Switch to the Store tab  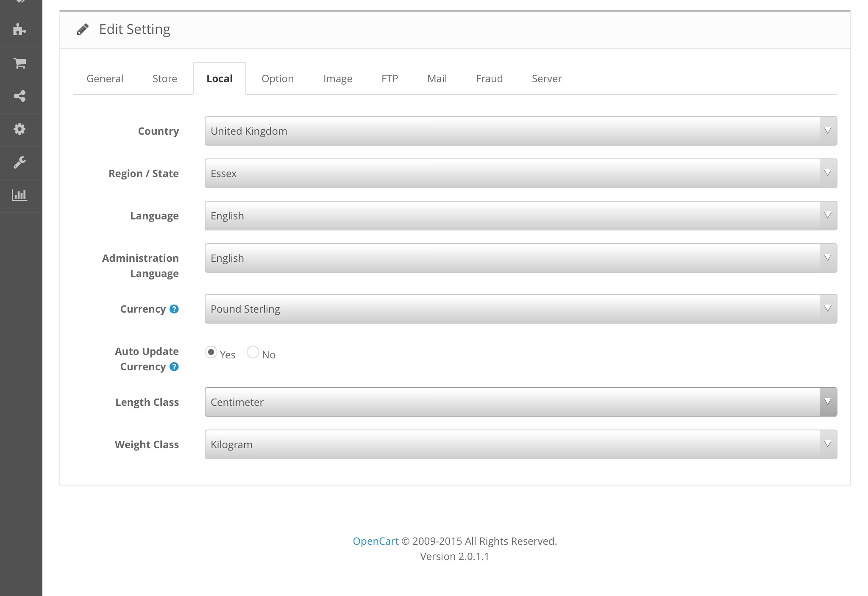tap(165, 79)
